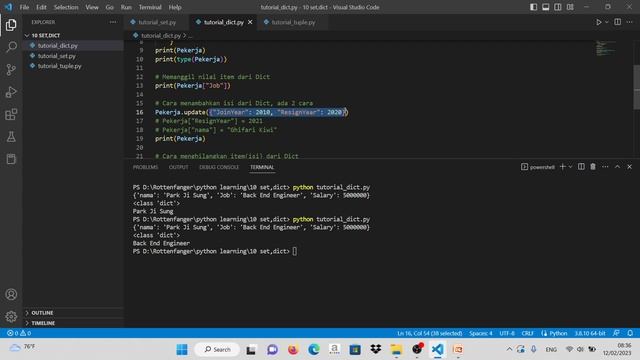The height and width of the screenshot is (360, 640).
Task: Change the UTF-8 encoding setting
Action: [507, 333]
